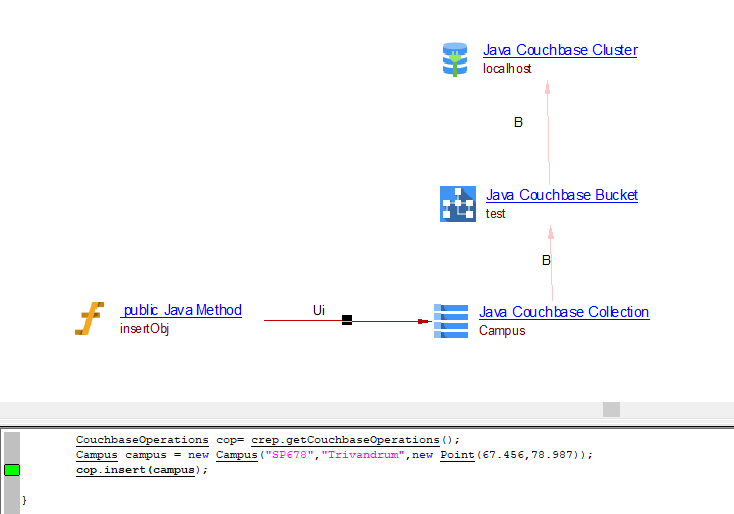The image size is (734, 514).
Task: Click the B label below the Cluster
Action: (x=518, y=122)
